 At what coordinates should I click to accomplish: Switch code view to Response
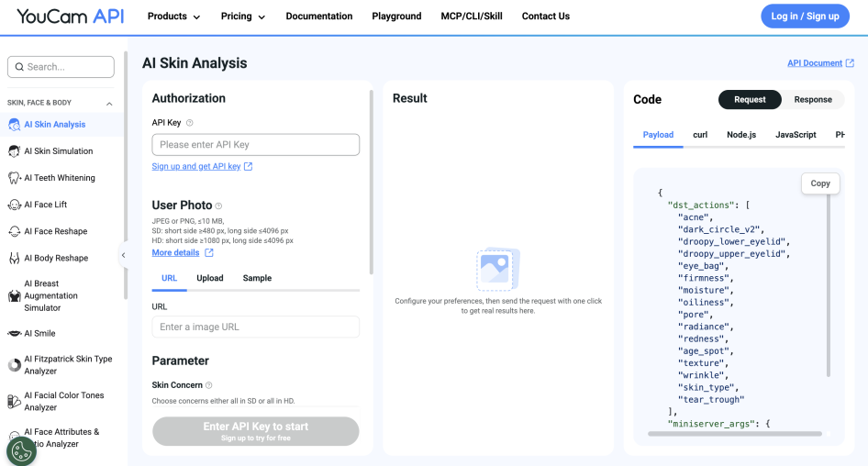pyautogui.click(x=813, y=100)
